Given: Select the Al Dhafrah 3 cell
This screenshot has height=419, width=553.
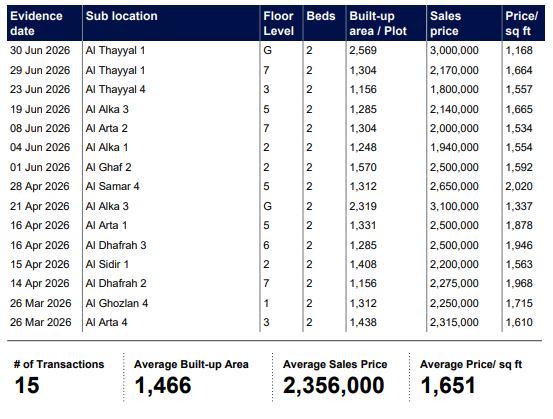Looking at the screenshot, I should pos(116,245).
